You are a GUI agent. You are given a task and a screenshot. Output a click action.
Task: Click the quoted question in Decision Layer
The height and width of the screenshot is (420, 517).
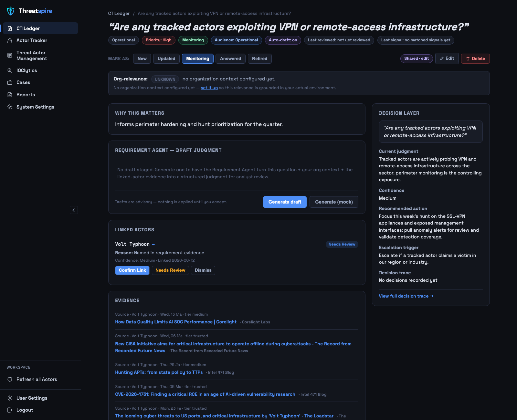(x=431, y=132)
